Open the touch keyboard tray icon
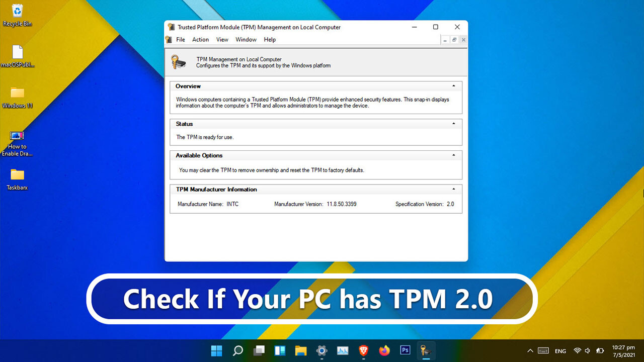 point(543,351)
